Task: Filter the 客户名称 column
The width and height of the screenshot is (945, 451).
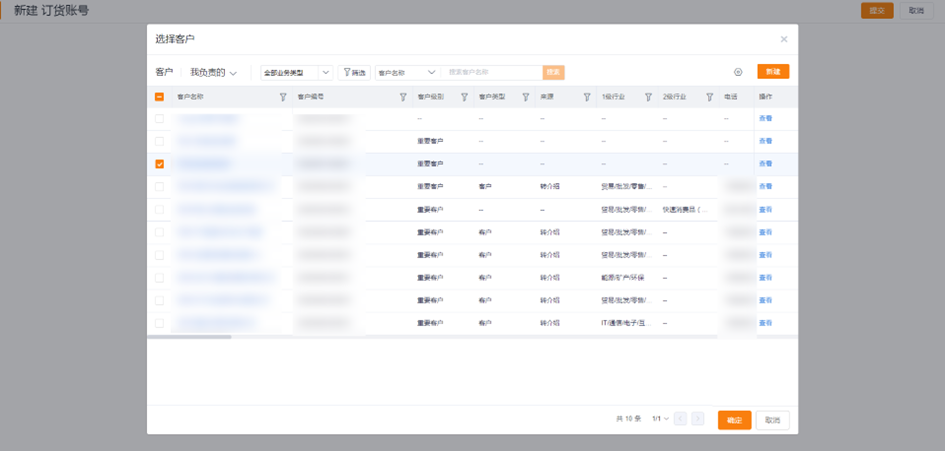Action: point(283,96)
